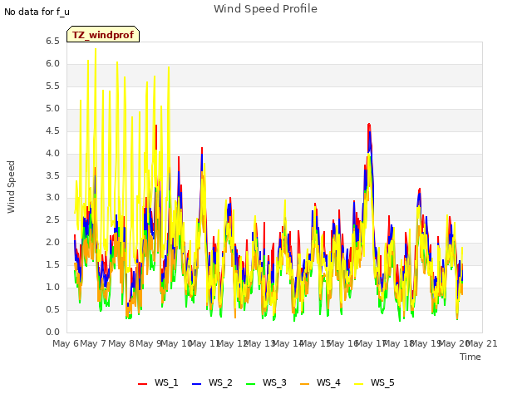Viewport: 532px width, 399px height.
Task: Click the 1.5 y-axis tick label
Action: [x=52, y=264]
